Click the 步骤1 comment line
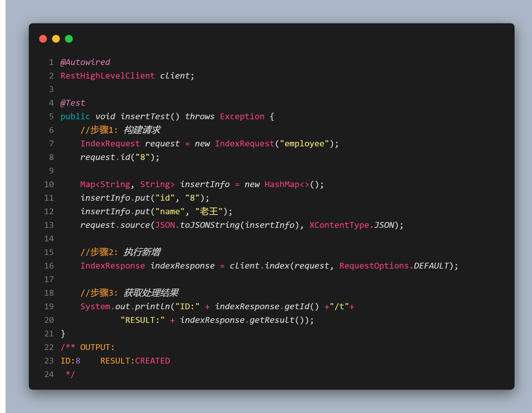 tap(121, 130)
